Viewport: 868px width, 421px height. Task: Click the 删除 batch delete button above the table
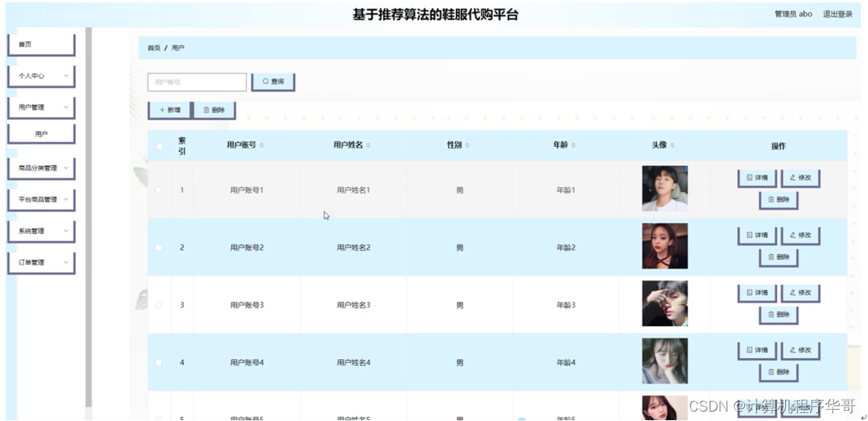[214, 111]
